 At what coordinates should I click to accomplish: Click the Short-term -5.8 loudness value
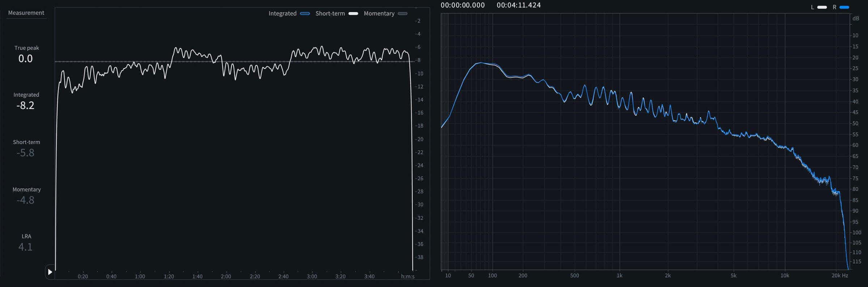coord(25,153)
